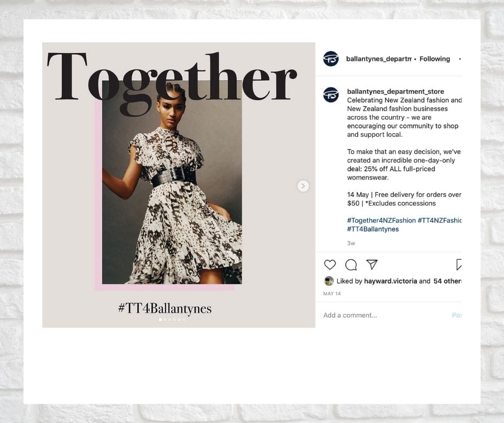
Task: Open the Ballantynes avatar in the post header
Action: (331, 59)
